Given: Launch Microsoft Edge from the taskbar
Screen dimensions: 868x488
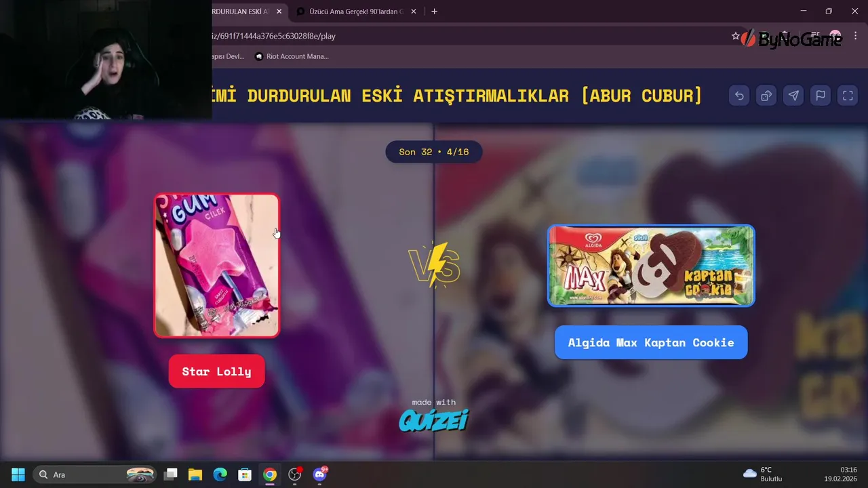Looking at the screenshot, I should click(220, 474).
